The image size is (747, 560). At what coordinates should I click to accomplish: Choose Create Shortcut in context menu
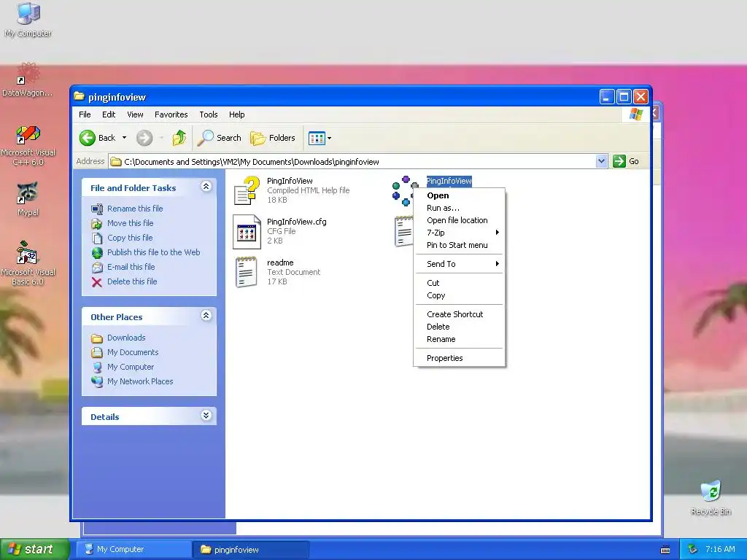click(x=460, y=314)
